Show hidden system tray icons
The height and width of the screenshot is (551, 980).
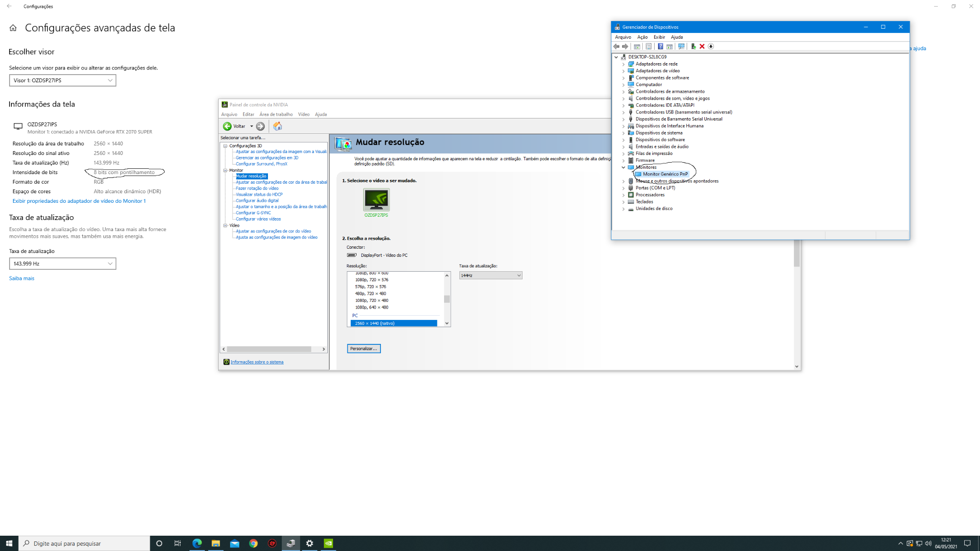[901, 543]
